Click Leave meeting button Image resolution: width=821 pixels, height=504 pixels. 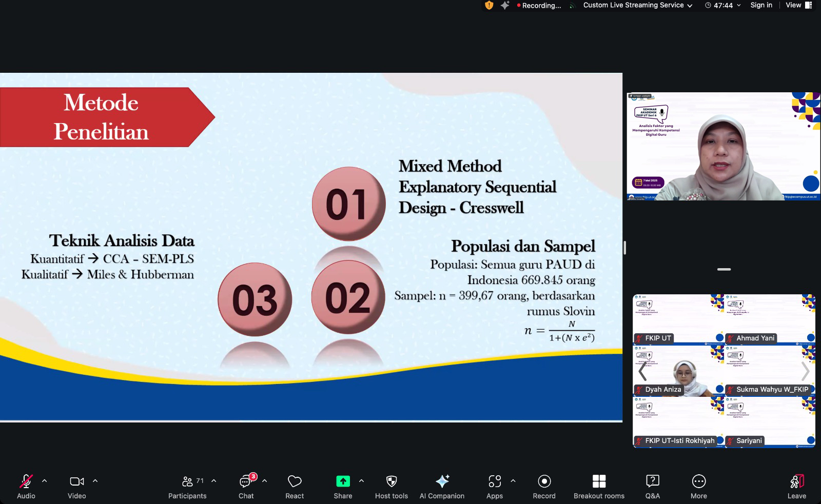(x=797, y=486)
